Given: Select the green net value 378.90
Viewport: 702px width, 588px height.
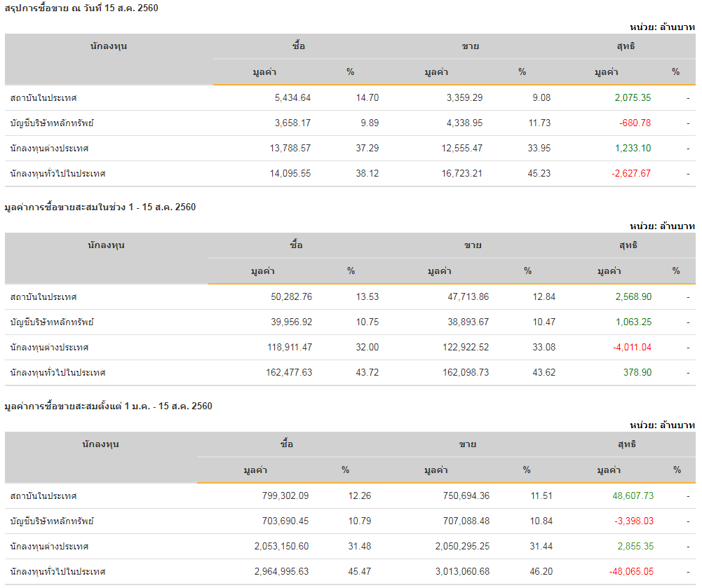Looking at the screenshot, I should click(x=637, y=372).
